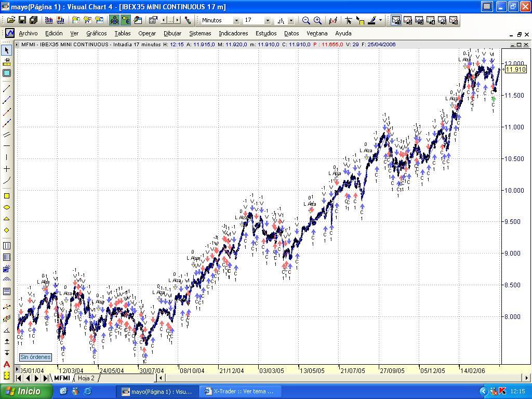Select the red letter A text tool
Image resolution: width=532 pixels, height=399 pixels.
(7, 364)
